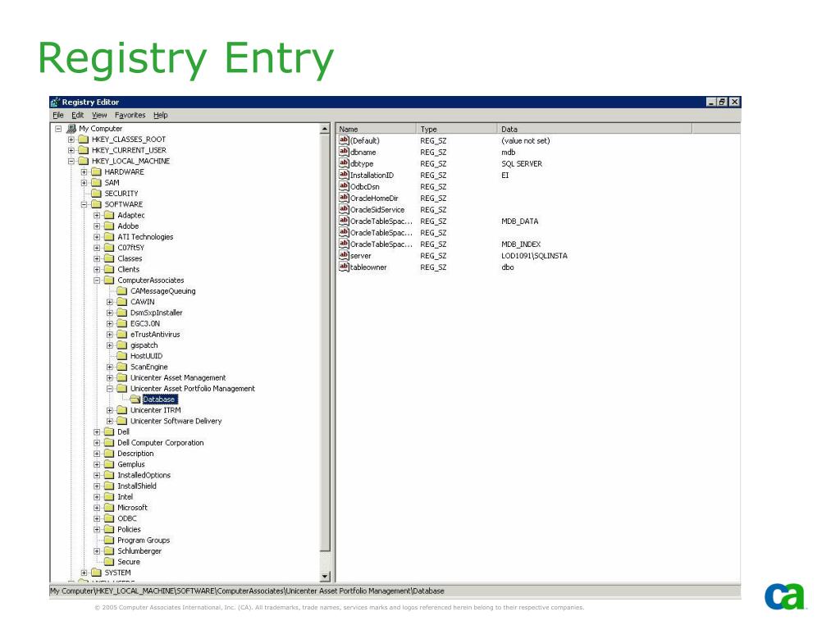
Task: Select the ScanEngine key
Action: tap(149, 367)
